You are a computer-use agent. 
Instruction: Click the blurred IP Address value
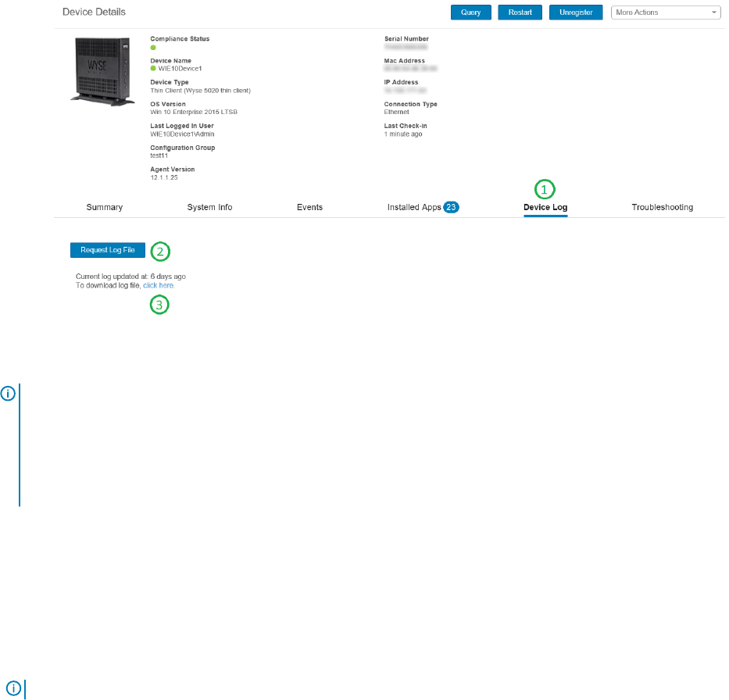coord(406,90)
